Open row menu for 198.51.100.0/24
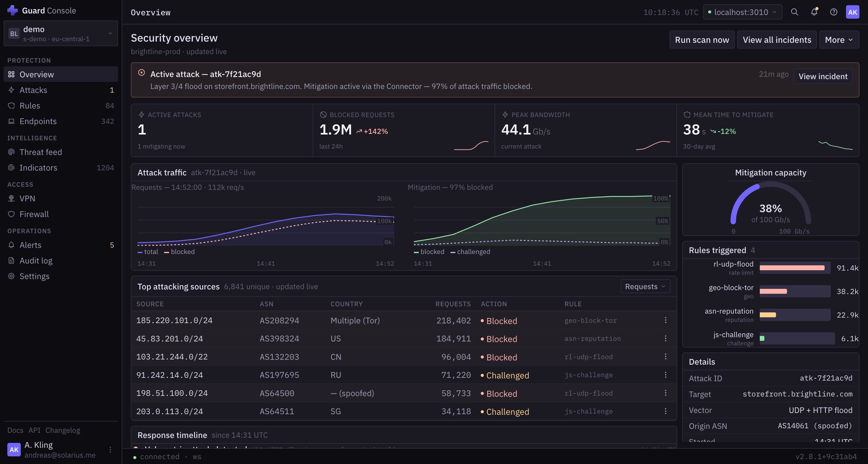868x464 pixels. tap(665, 393)
